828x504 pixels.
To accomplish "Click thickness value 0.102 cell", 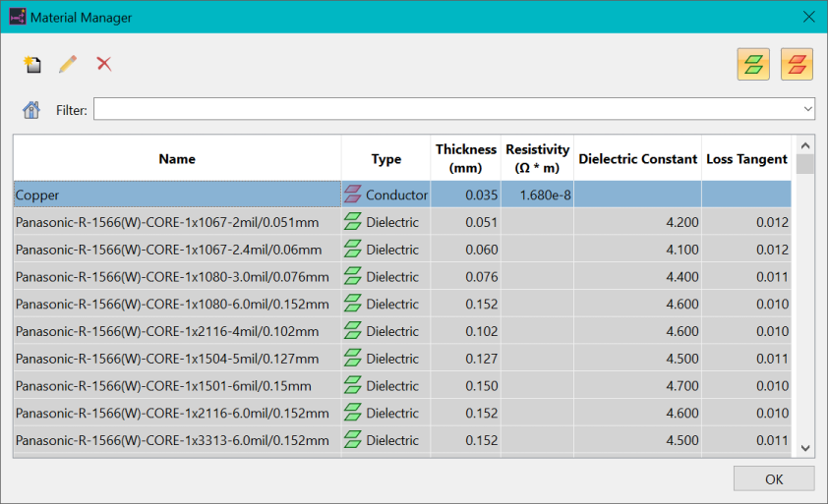I will (x=466, y=331).
